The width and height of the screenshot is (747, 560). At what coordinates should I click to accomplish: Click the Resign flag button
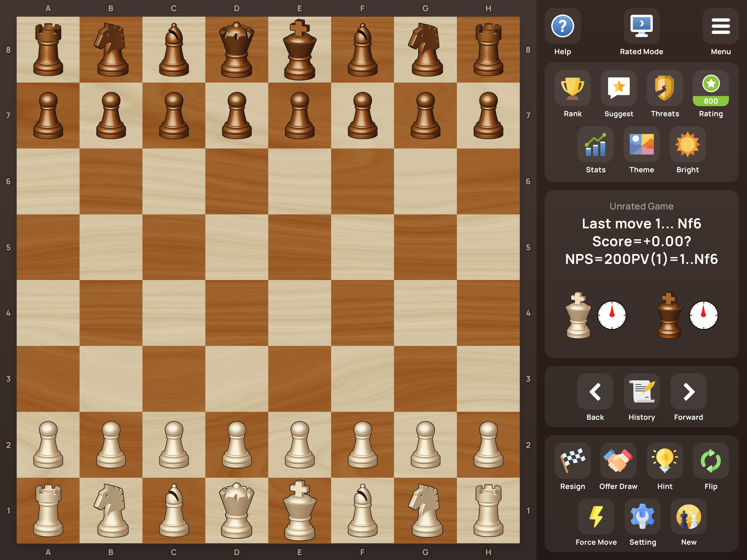tap(572, 461)
